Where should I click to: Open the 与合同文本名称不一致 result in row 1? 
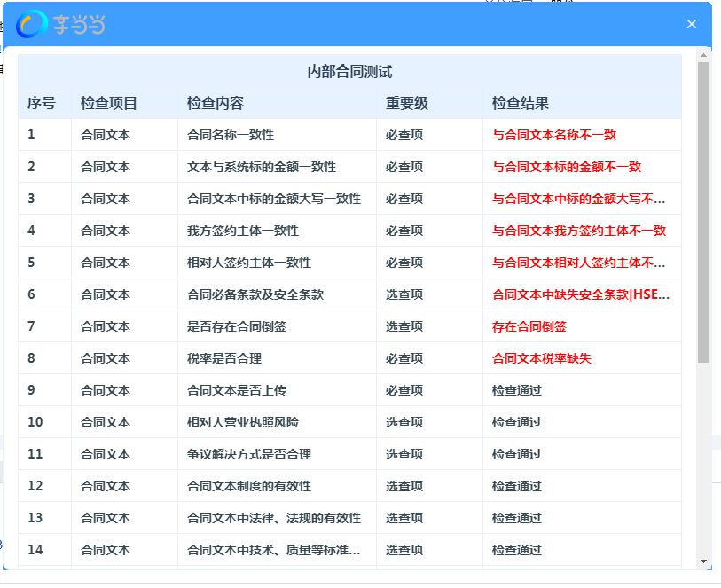[x=554, y=135]
